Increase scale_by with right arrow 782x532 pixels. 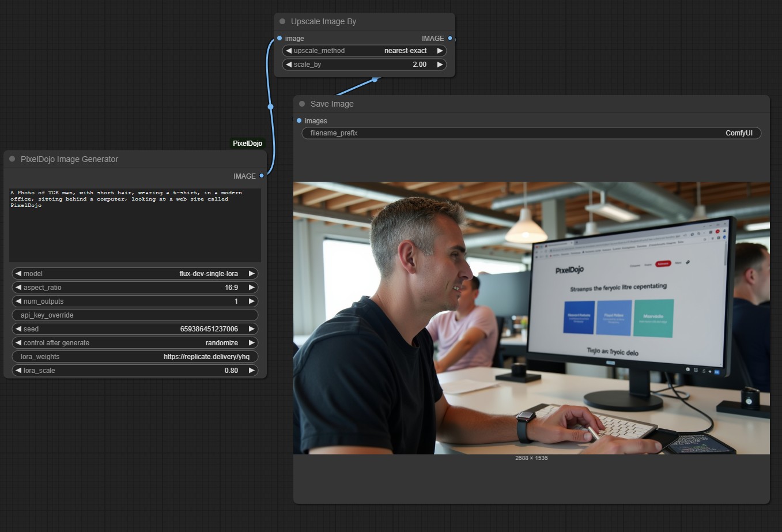coord(440,65)
